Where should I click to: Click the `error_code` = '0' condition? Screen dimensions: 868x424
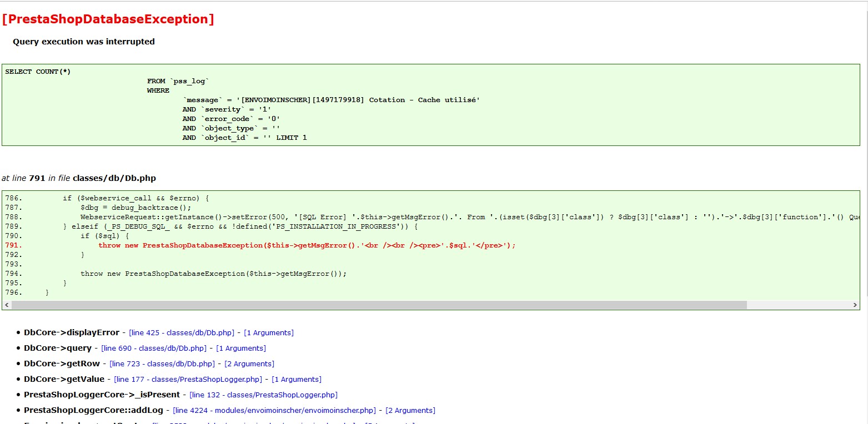[231, 119]
